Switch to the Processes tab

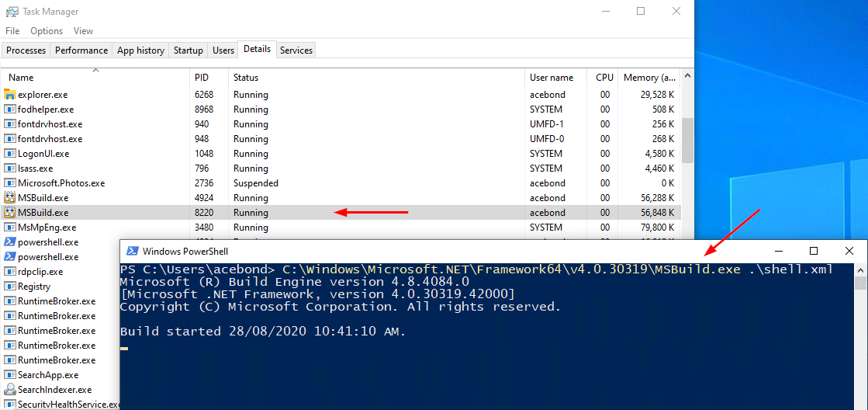click(x=26, y=50)
